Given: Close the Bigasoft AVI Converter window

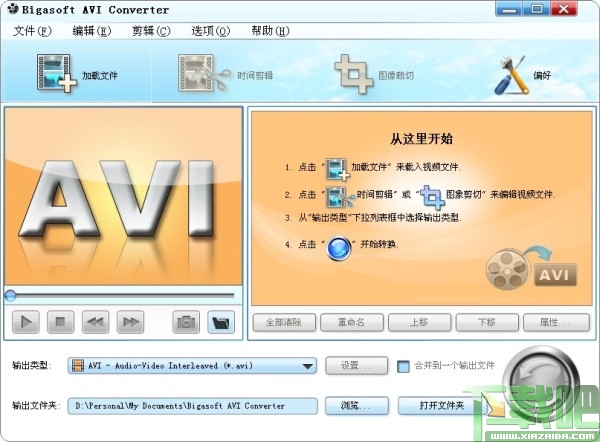Looking at the screenshot, I should click(x=563, y=9).
